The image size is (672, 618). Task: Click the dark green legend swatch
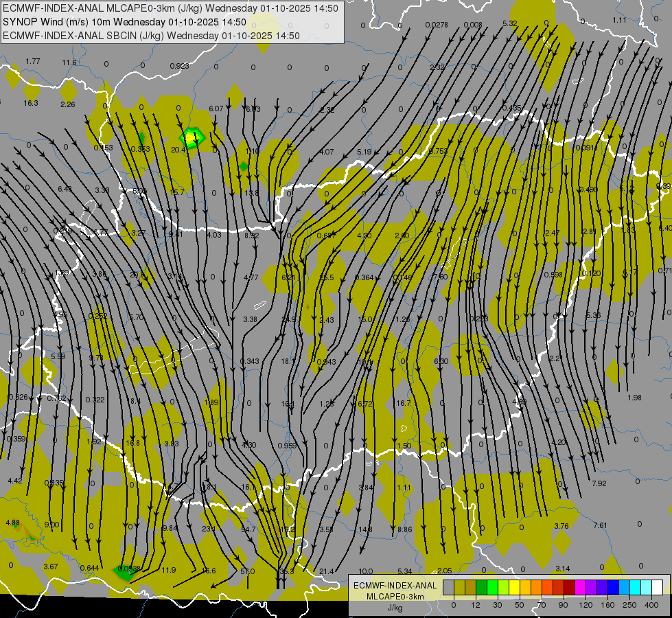coord(482,588)
